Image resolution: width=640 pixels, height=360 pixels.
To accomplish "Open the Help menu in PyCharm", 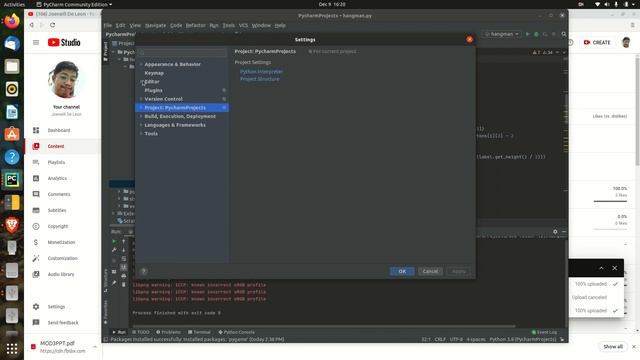I will (280, 25).
